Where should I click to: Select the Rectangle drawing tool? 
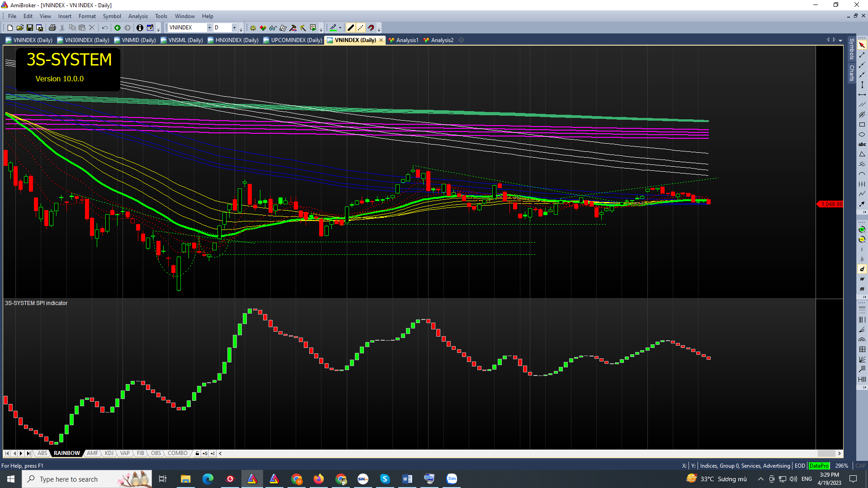(x=862, y=125)
